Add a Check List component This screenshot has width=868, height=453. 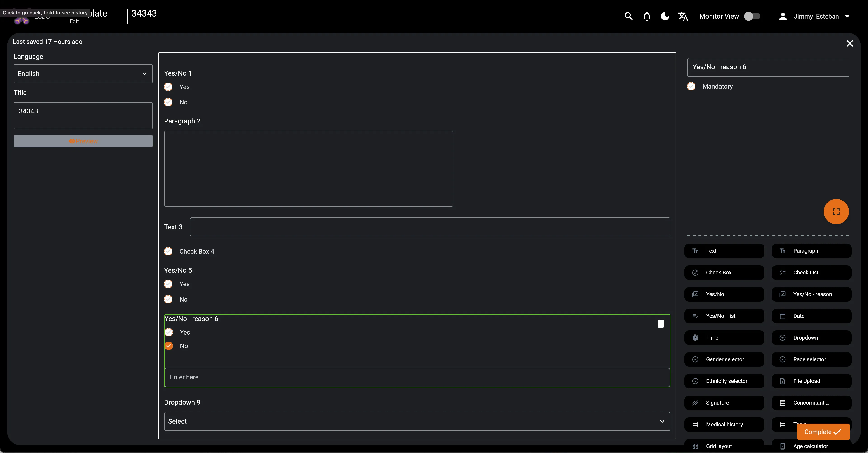[x=811, y=273]
